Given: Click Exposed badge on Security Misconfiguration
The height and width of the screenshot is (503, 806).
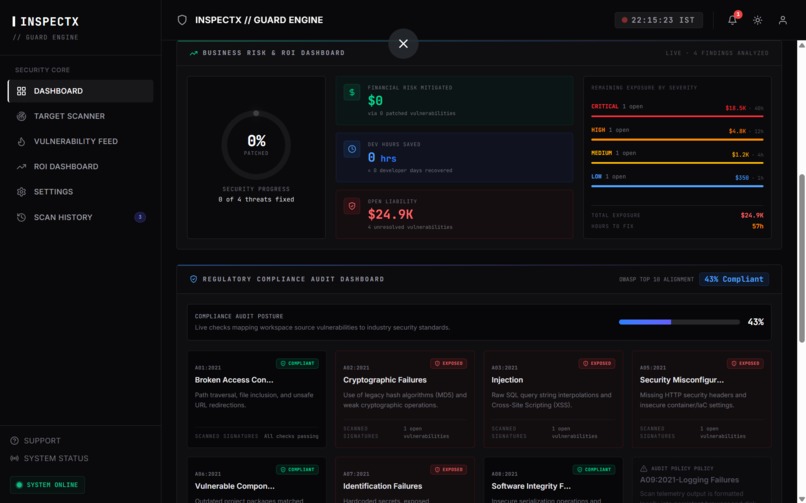Looking at the screenshot, I should (745, 363).
